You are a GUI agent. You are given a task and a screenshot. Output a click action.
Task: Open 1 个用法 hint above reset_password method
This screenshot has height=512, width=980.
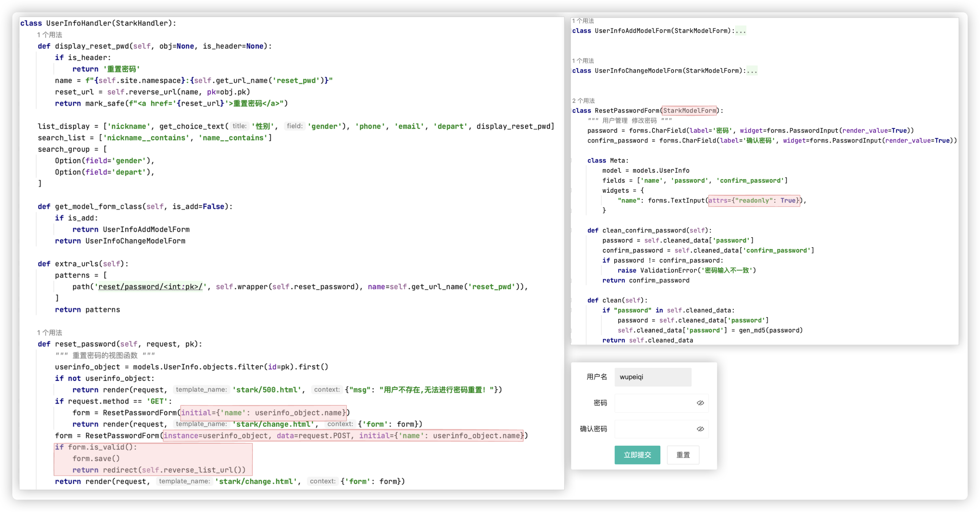click(50, 333)
